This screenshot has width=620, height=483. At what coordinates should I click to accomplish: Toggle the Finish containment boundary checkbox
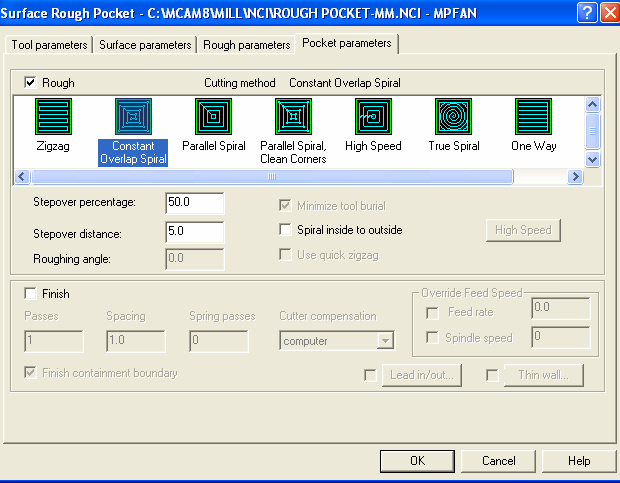[30, 372]
